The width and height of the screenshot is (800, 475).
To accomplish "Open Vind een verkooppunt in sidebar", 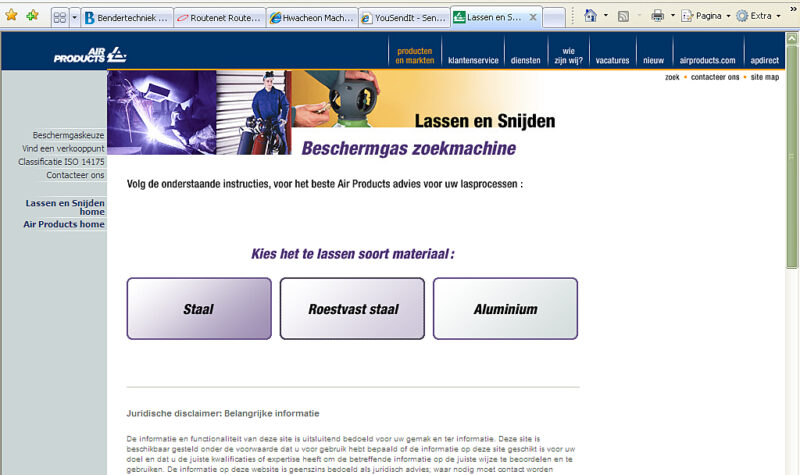I will (63, 148).
